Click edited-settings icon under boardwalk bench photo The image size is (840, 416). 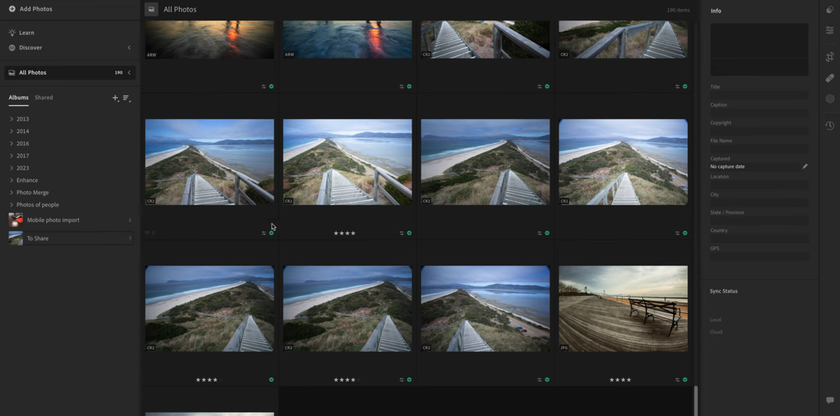point(677,380)
